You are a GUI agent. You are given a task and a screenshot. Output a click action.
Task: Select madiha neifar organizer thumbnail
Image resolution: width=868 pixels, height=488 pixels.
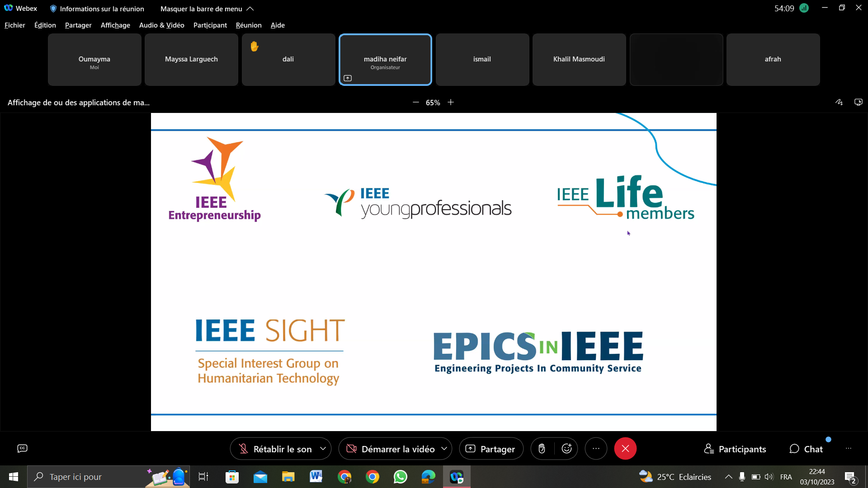(385, 60)
